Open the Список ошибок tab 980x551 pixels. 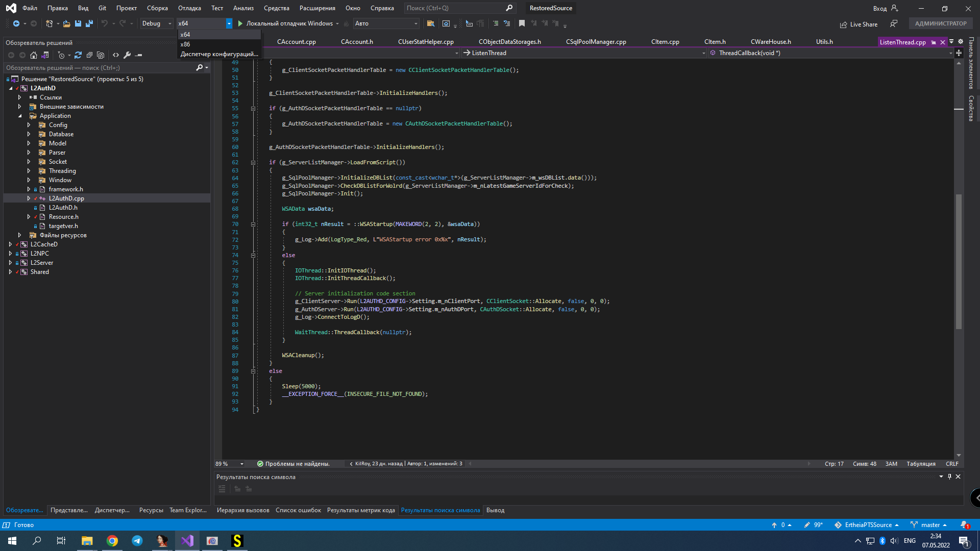coord(298,510)
